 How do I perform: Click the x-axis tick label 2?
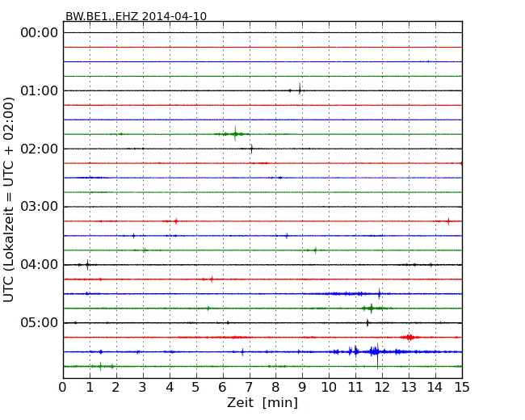115,387
